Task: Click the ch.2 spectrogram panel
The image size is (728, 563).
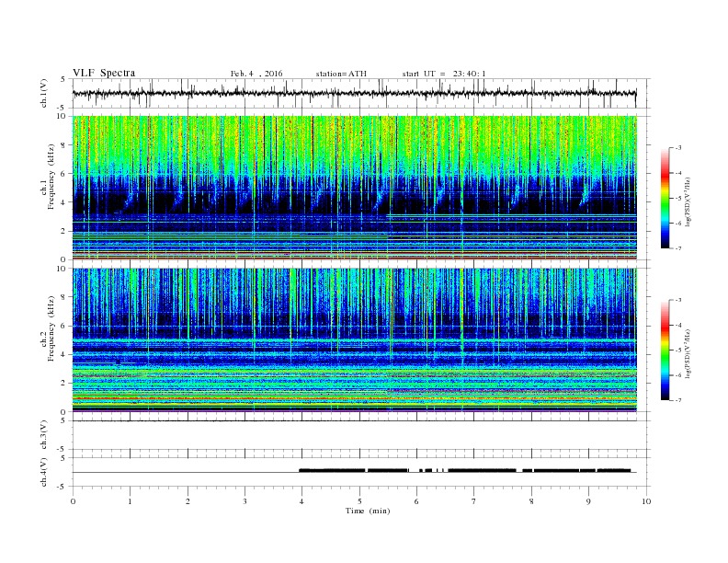Action: (x=355, y=339)
